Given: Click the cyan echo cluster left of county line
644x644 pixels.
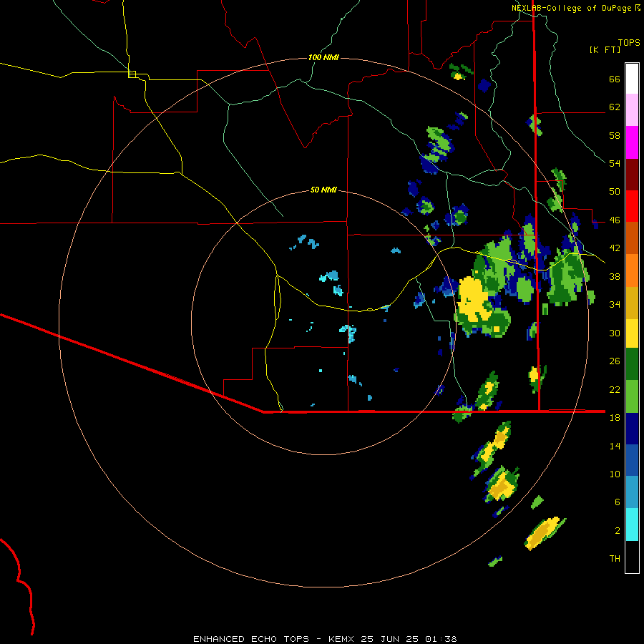Looking at the screenshot, I should [330, 276].
